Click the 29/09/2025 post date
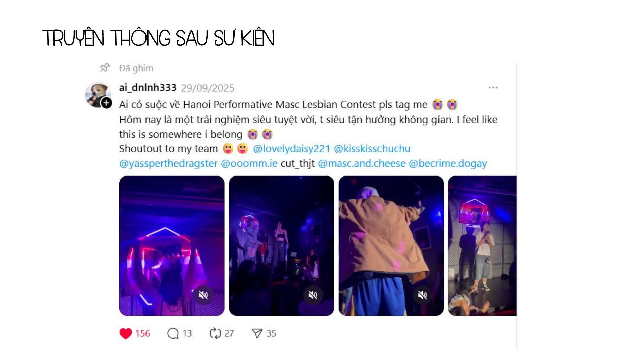The width and height of the screenshot is (644, 362). [x=208, y=88]
